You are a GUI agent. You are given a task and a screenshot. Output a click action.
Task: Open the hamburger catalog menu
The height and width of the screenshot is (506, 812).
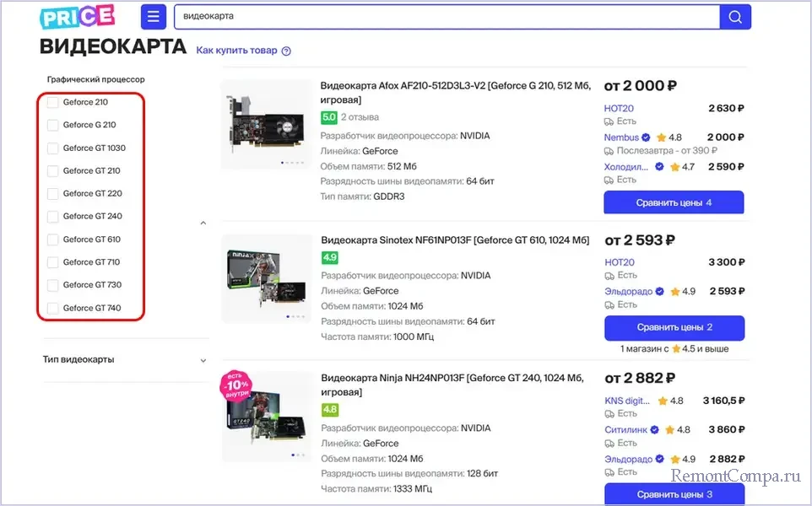coord(153,17)
